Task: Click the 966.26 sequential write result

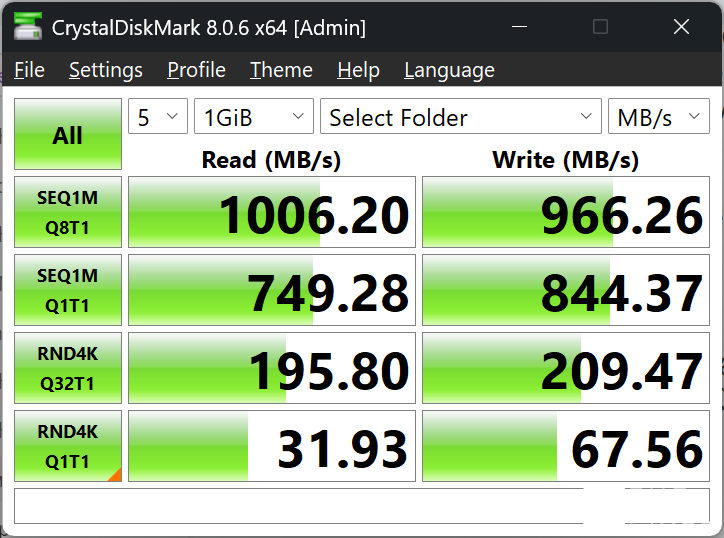Action: pos(566,212)
